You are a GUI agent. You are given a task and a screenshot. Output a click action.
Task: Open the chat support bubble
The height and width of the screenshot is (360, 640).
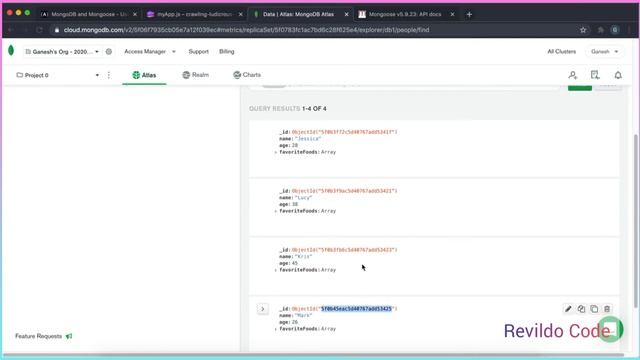coord(611,329)
